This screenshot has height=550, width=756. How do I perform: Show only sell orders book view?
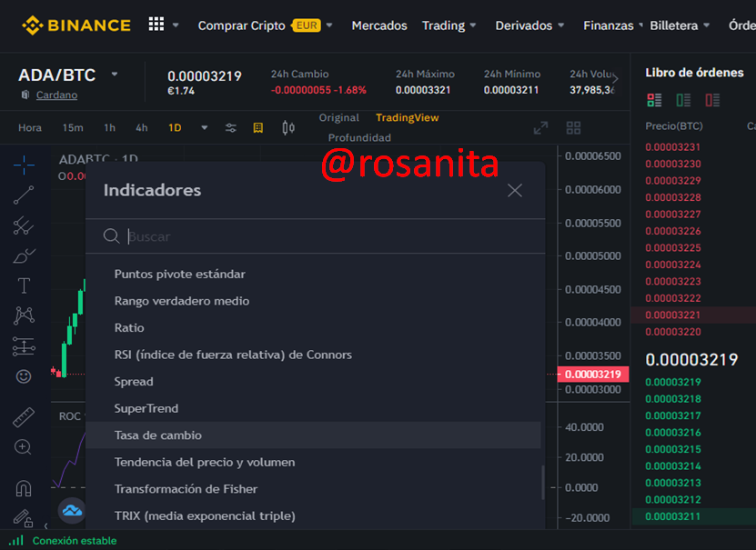[712, 100]
